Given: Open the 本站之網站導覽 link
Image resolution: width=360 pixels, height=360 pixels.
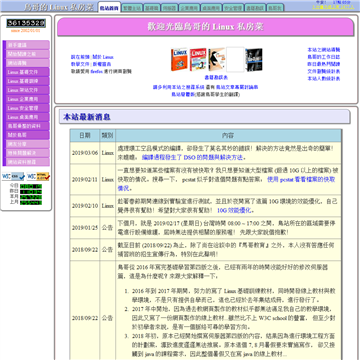Looking at the screenshot, I should pyautogui.click(x=324, y=50).
